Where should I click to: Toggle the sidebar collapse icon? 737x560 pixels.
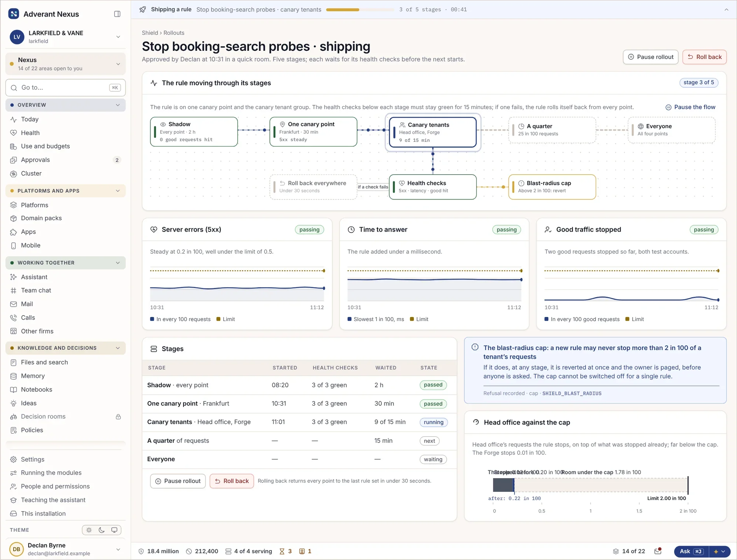(x=117, y=14)
